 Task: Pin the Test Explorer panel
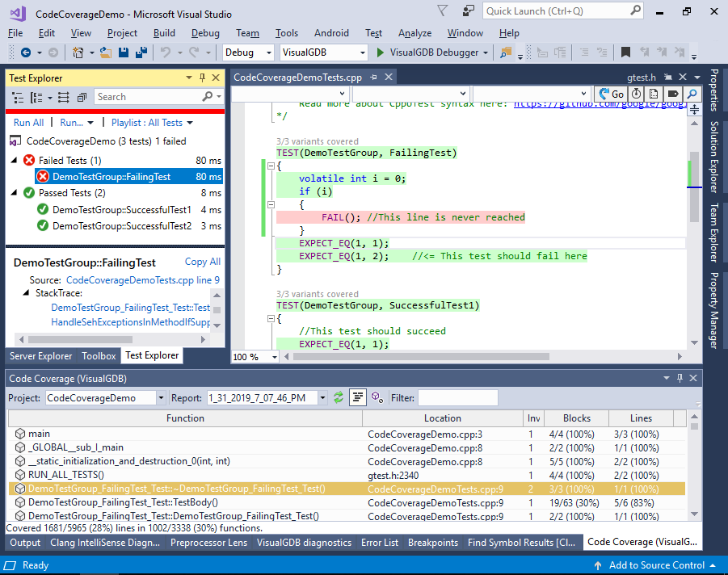click(x=202, y=78)
